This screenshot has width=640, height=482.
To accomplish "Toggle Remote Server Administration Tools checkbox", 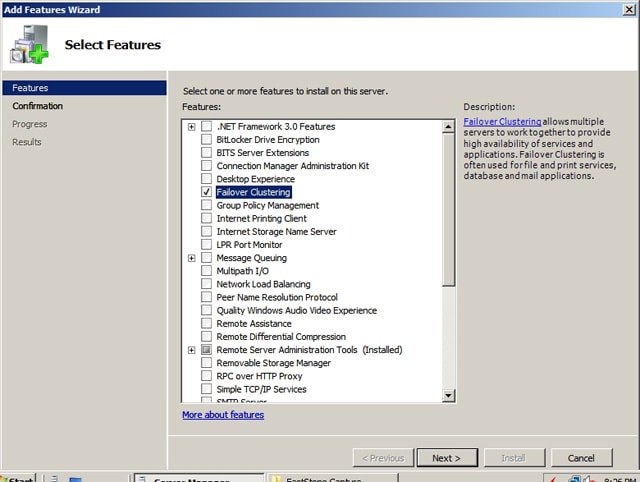I will pyautogui.click(x=207, y=350).
